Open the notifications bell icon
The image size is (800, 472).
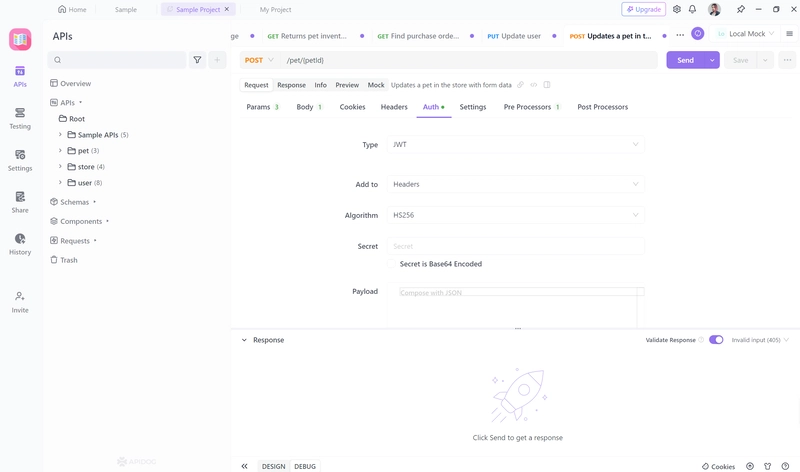point(692,9)
